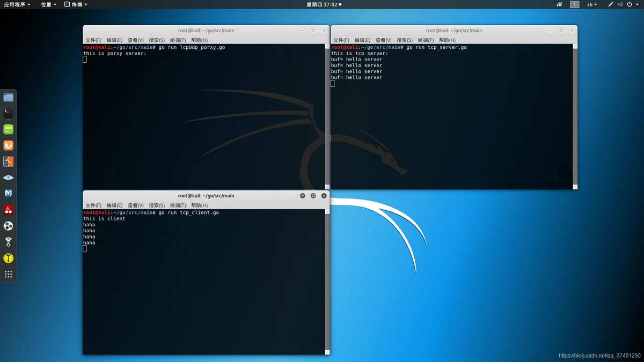Click the title bar of the tcp_client terminal
The width and height of the screenshot is (644, 362).
[x=206, y=196]
